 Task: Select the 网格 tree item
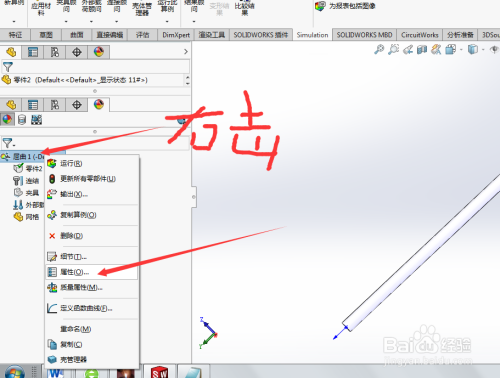pyautogui.click(x=26, y=217)
